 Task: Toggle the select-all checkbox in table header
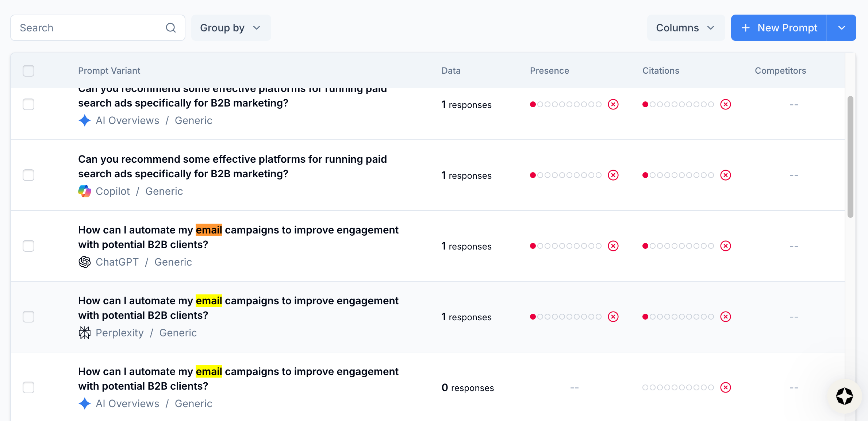coord(28,71)
